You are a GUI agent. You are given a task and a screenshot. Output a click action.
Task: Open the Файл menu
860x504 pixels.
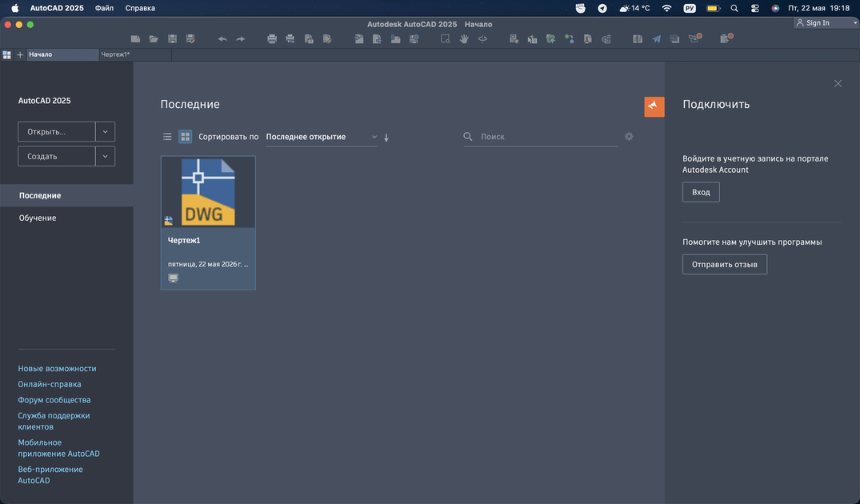point(104,8)
